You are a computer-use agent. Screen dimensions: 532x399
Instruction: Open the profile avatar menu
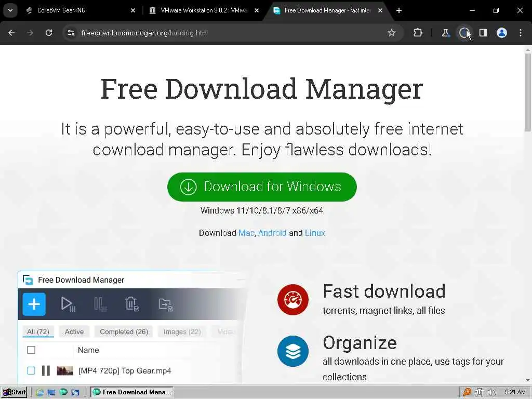click(502, 33)
